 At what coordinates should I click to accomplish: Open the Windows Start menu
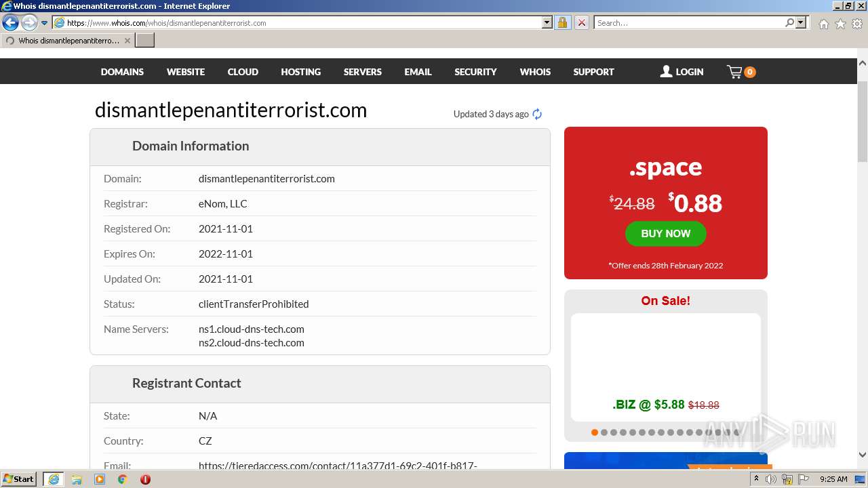point(19,479)
